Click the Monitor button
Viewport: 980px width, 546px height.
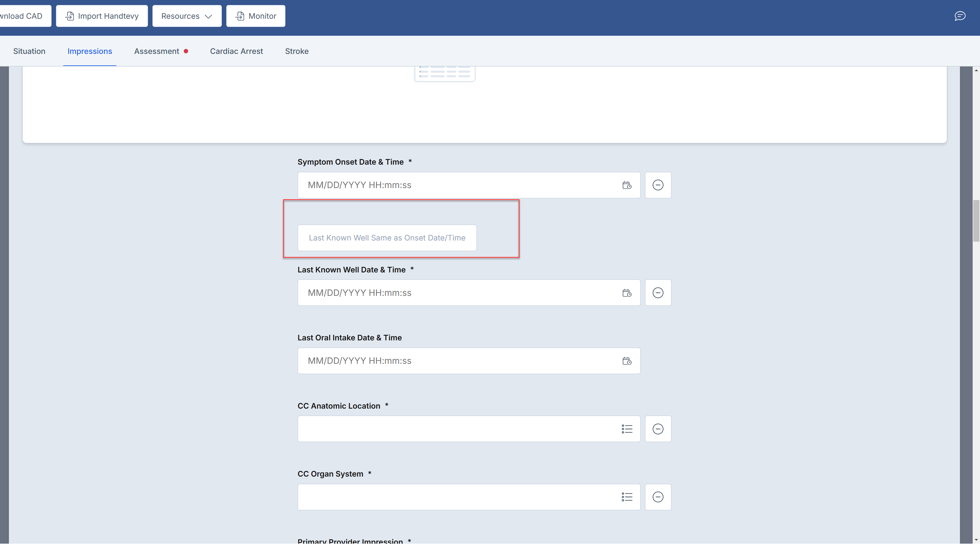click(x=256, y=16)
